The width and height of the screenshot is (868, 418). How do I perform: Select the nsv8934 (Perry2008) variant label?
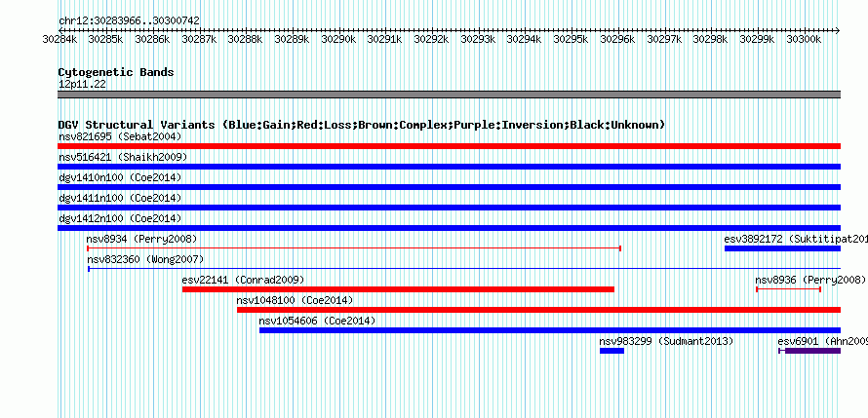(141, 239)
